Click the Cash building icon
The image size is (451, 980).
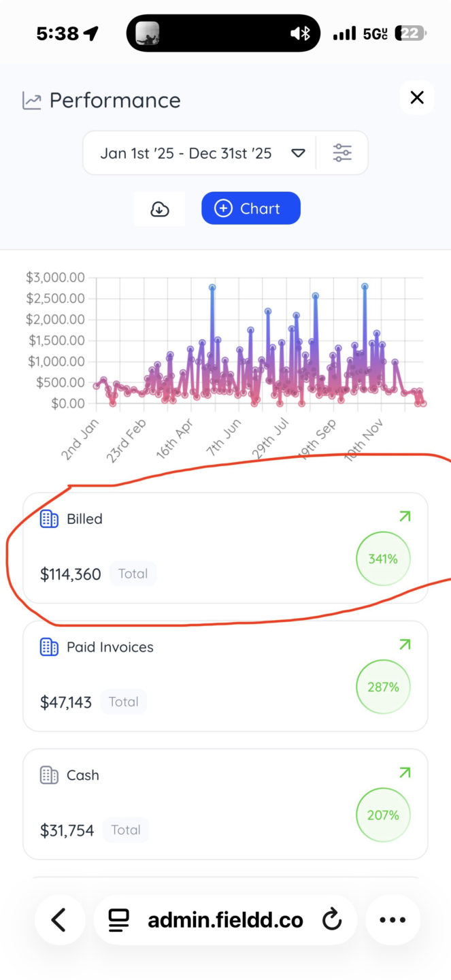click(x=49, y=774)
